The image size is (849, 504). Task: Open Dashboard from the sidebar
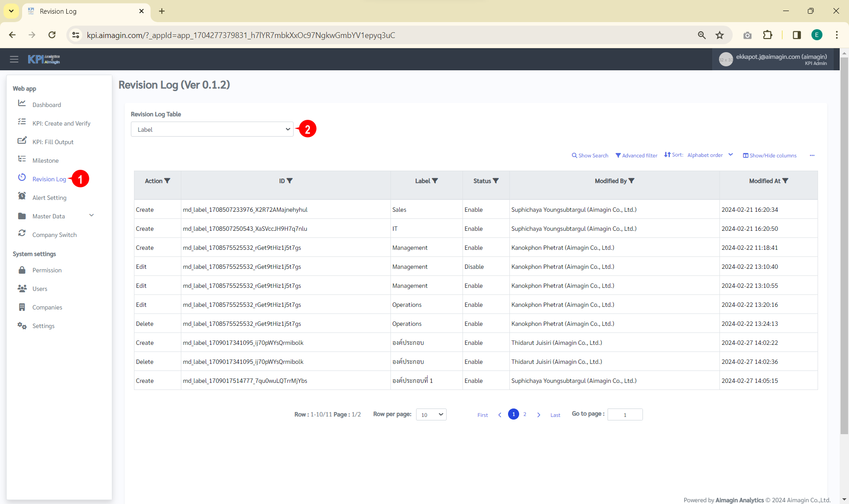46,105
